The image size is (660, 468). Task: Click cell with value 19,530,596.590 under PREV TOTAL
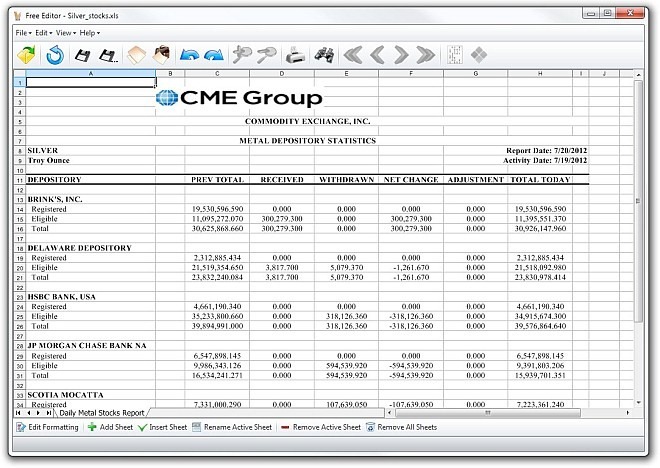[x=218, y=209]
